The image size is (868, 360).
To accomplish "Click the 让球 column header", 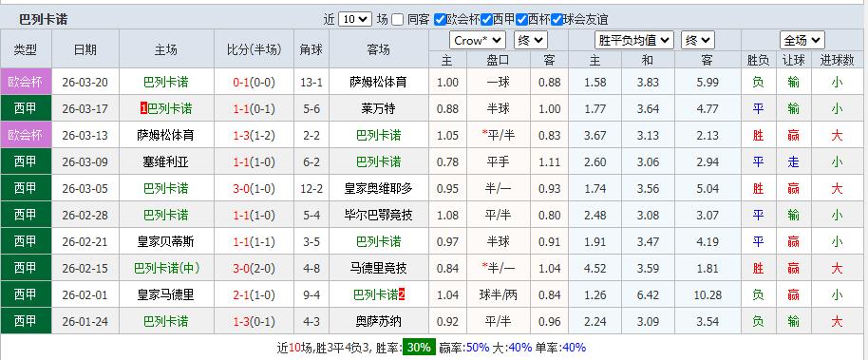I will [793, 60].
